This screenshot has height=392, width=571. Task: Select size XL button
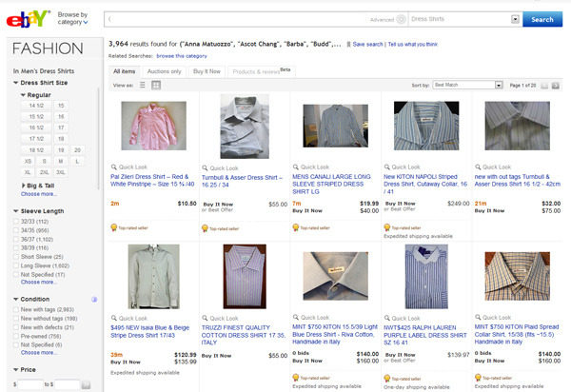28,172
